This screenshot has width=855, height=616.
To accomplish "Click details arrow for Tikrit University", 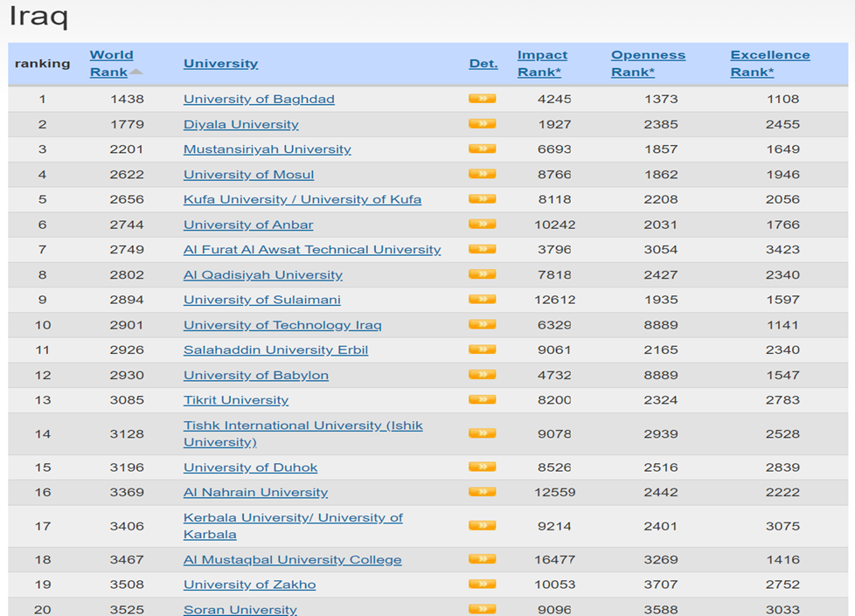I will (x=482, y=400).
